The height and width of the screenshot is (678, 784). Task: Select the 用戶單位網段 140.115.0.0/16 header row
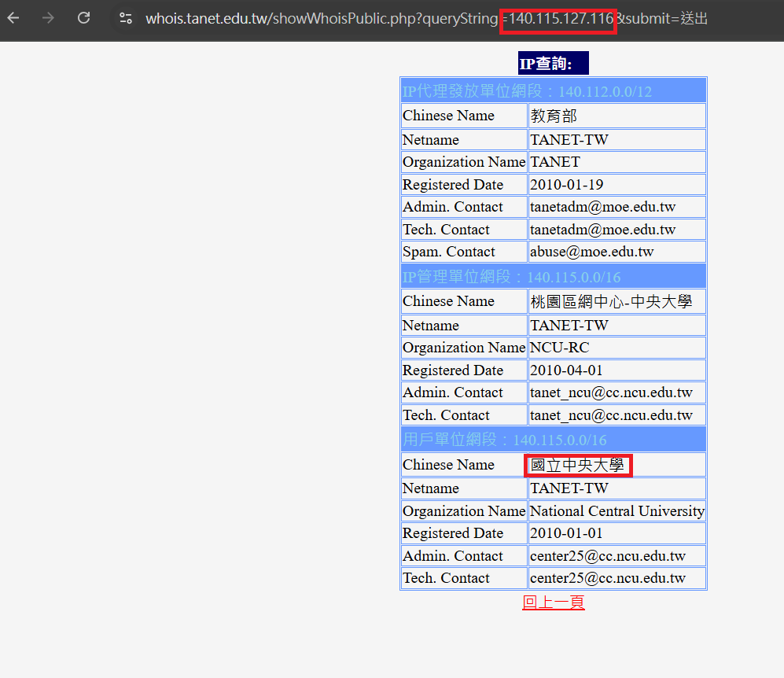[x=554, y=439]
